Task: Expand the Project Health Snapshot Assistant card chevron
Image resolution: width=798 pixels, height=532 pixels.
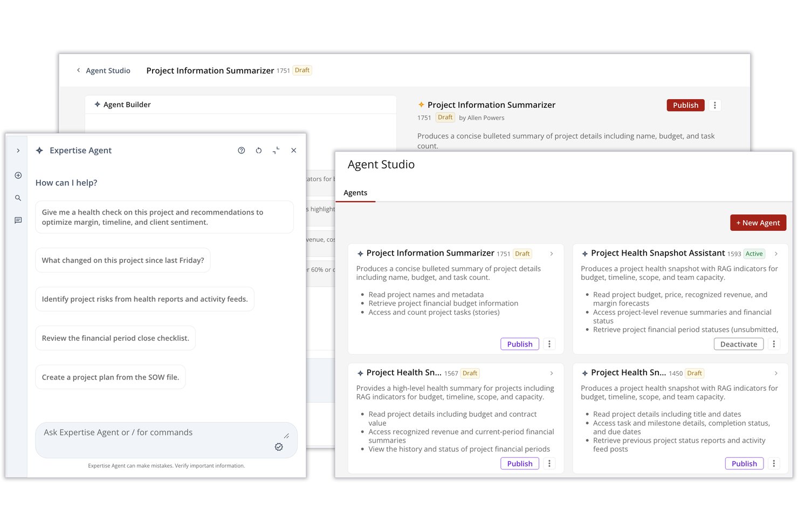Action: 776,254
